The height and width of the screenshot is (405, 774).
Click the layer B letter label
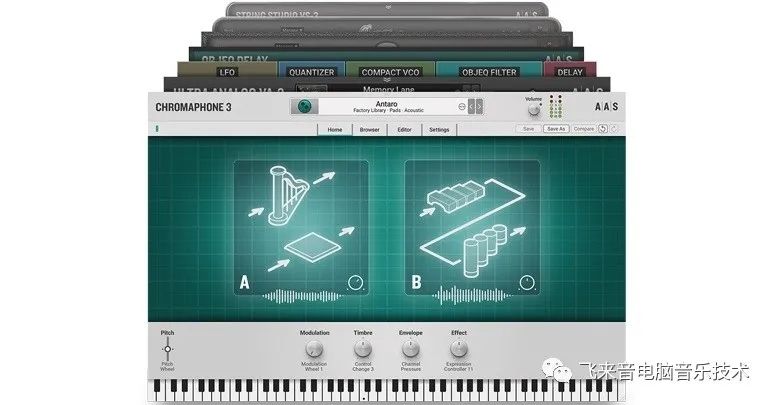416,283
